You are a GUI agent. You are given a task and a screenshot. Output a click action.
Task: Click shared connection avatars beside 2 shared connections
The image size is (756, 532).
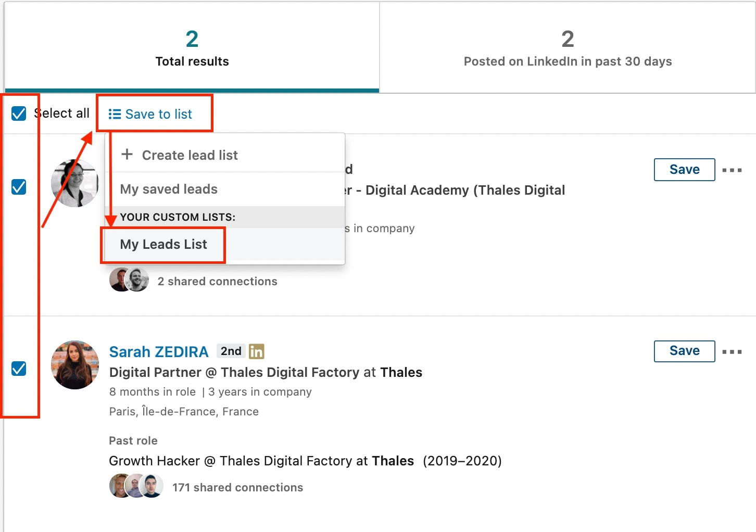(x=129, y=280)
